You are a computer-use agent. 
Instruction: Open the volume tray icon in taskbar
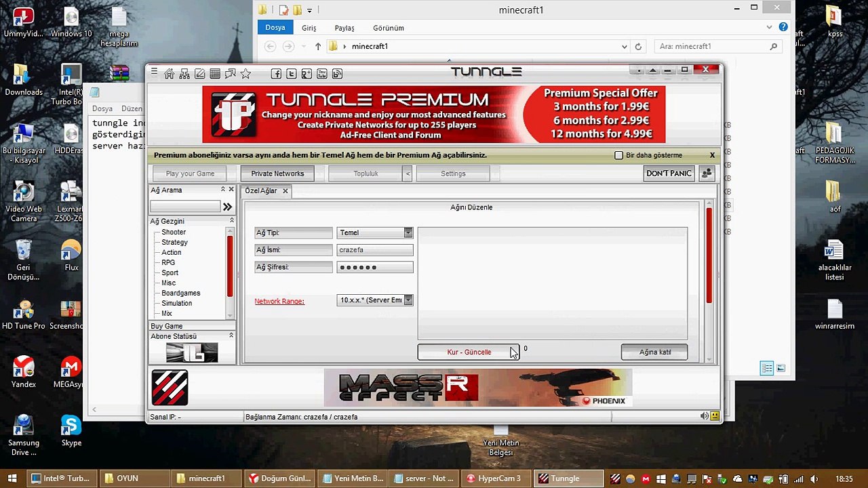(814, 479)
